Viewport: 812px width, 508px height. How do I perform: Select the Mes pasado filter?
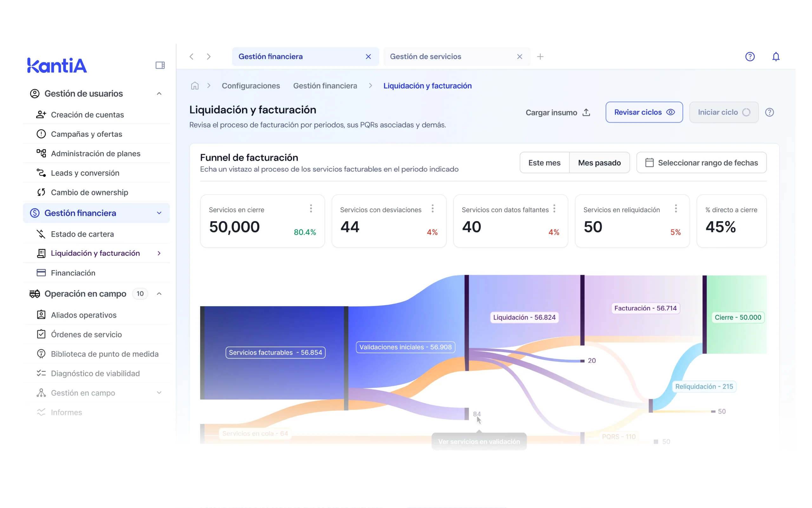pyautogui.click(x=599, y=162)
